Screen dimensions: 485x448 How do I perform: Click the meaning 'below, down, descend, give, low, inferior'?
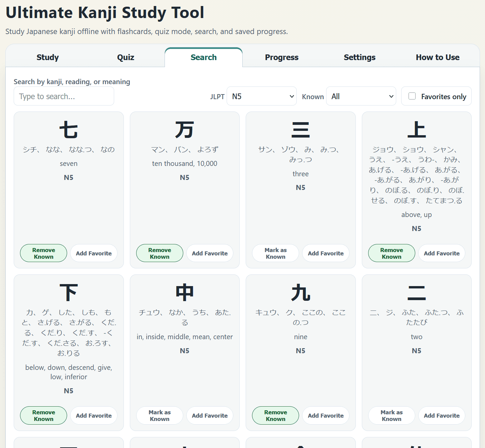pos(69,372)
